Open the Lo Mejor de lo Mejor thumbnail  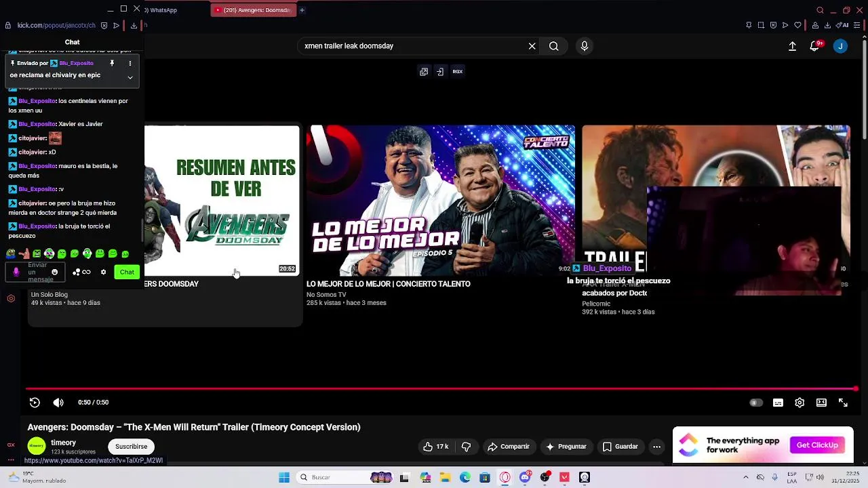click(440, 200)
